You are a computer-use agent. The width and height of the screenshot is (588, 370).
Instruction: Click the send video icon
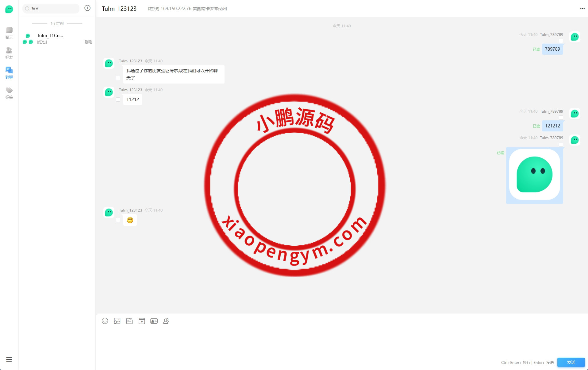point(142,321)
